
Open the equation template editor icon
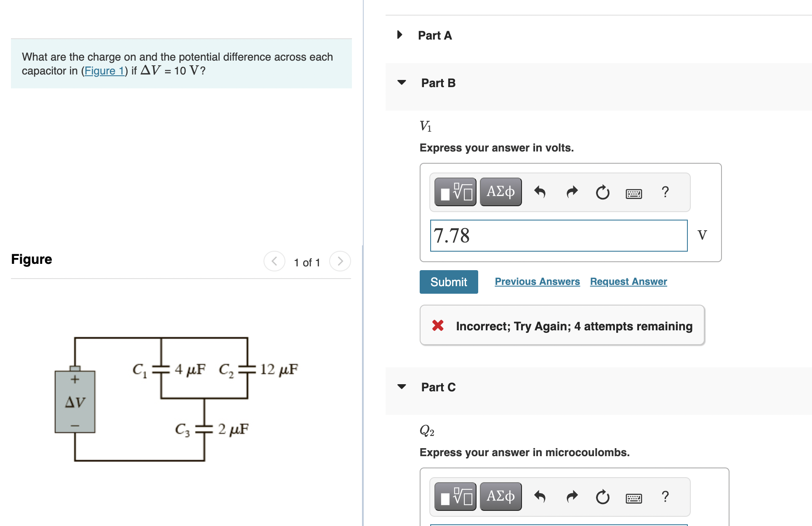(455, 191)
